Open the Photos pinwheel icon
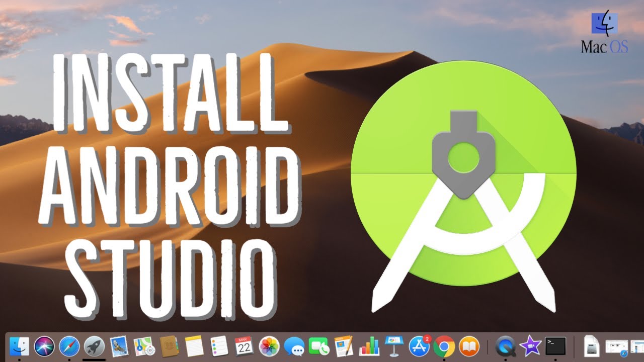 [269, 346]
